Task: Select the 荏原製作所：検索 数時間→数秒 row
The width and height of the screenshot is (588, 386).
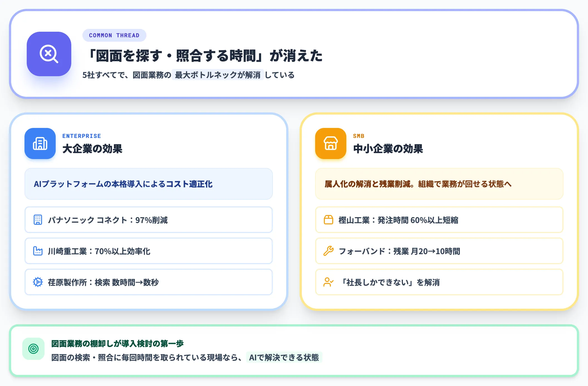Action: (x=149, y=282)
